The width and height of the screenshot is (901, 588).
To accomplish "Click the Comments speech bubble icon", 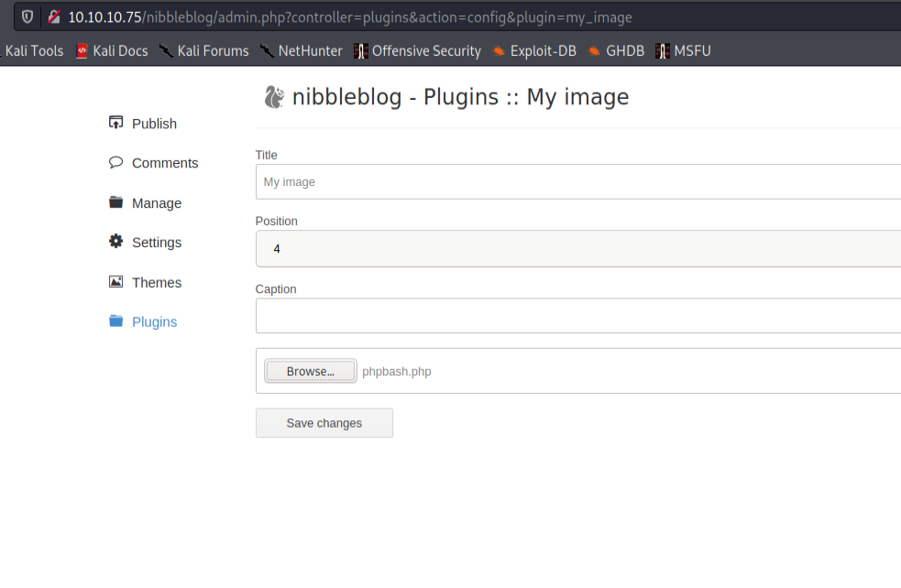I will click(115, 162).
